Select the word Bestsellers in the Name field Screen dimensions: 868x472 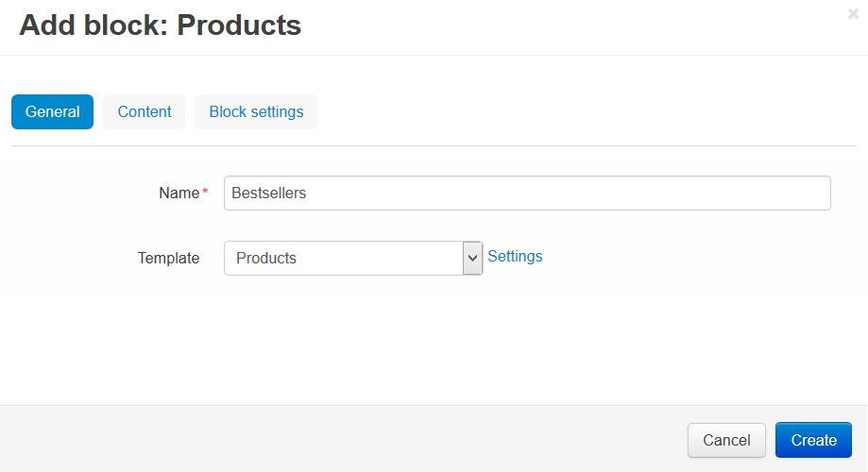pyautogui.click(x=268, y=194)
